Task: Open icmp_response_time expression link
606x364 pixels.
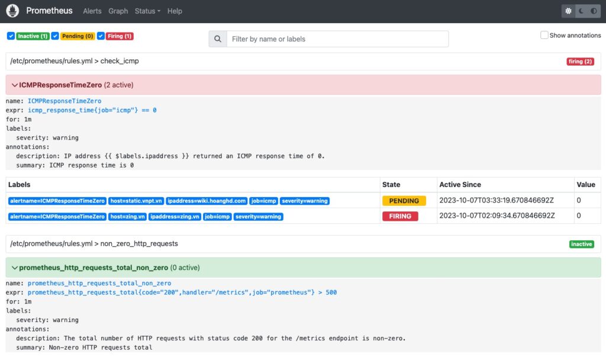Action: (x=92, y=110)
